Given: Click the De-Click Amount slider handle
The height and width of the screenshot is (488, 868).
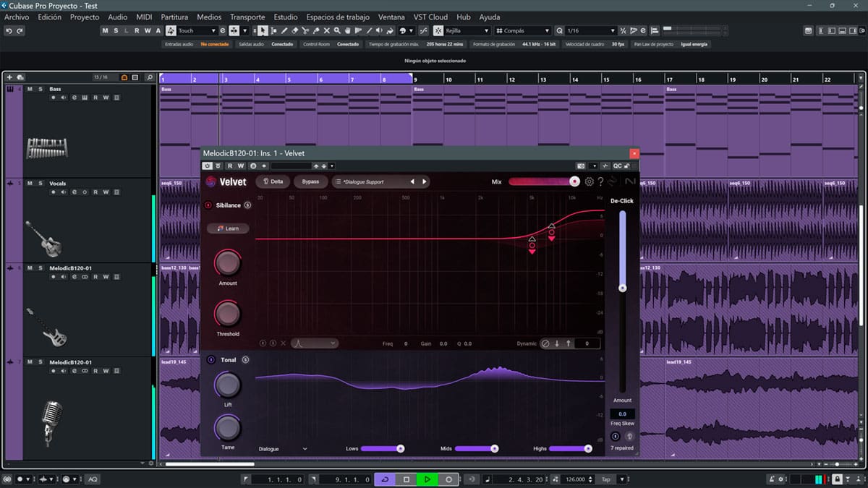Looking at the screenshot, I should click(x=621, y=288).
